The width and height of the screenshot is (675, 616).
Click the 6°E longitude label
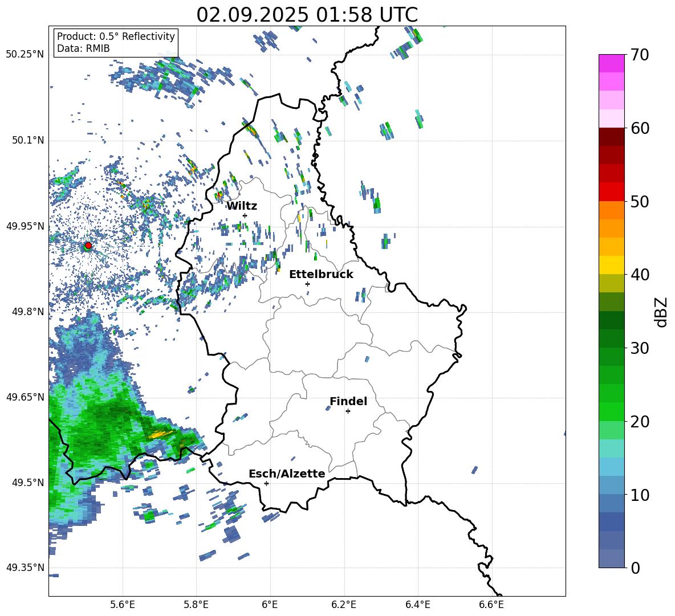(x=270, y=605)
